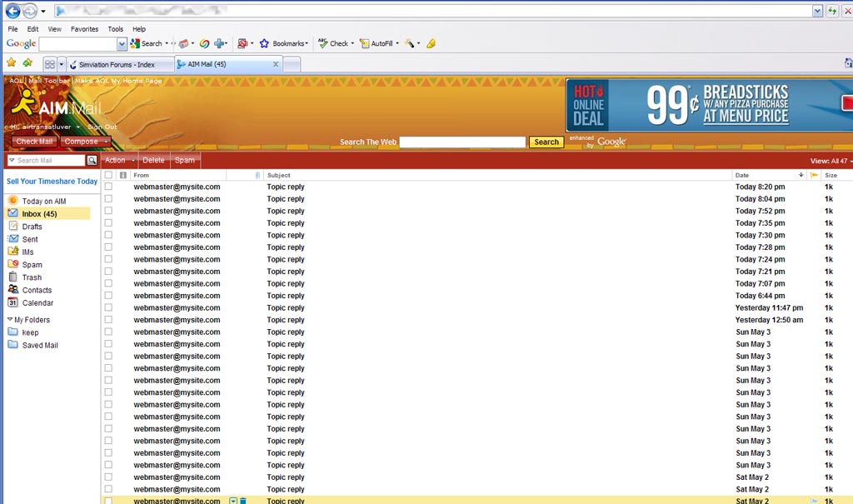Click the yellow Favorites star icon
This screenshot has width=853, height=504.
point(11,63)
